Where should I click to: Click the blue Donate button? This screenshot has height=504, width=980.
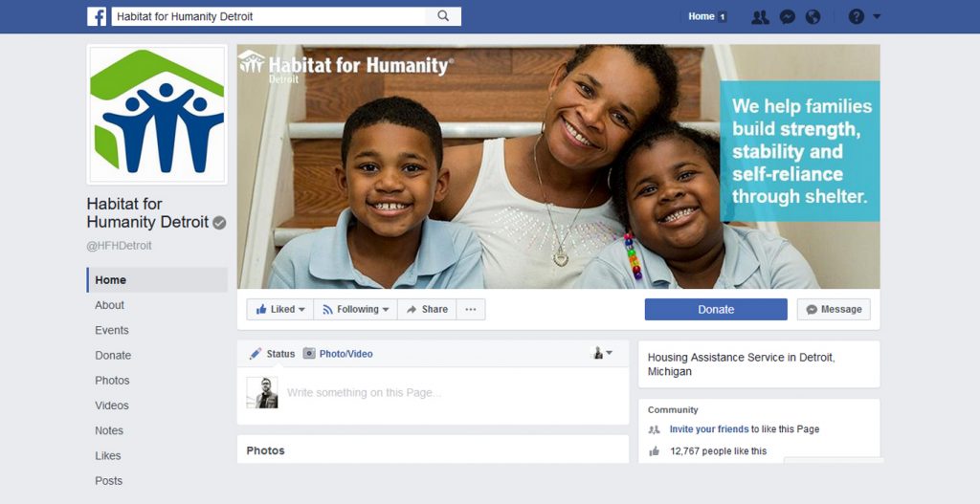716,309
